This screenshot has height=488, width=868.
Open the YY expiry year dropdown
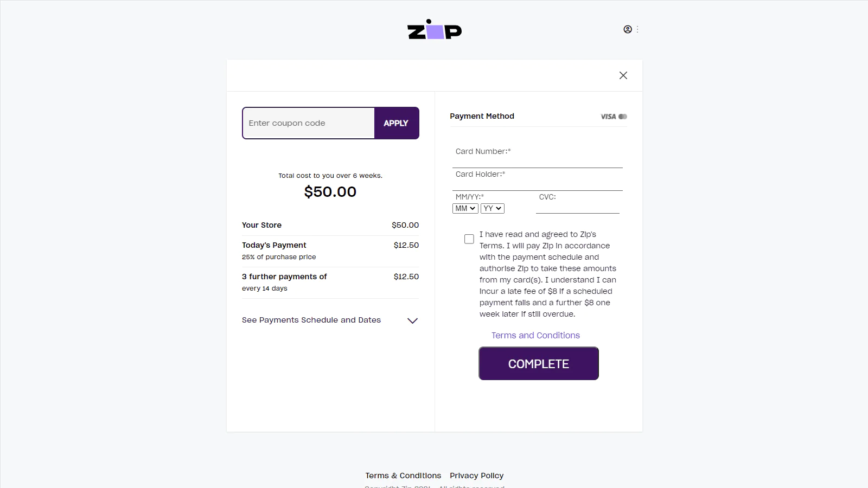[x=492, y=208]
